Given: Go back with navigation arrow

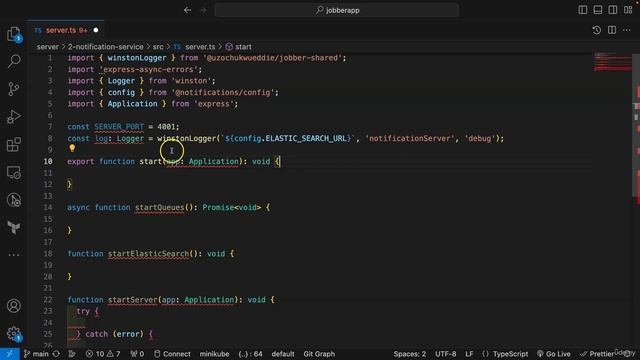Looking at the screenshot, I should 187,10.
